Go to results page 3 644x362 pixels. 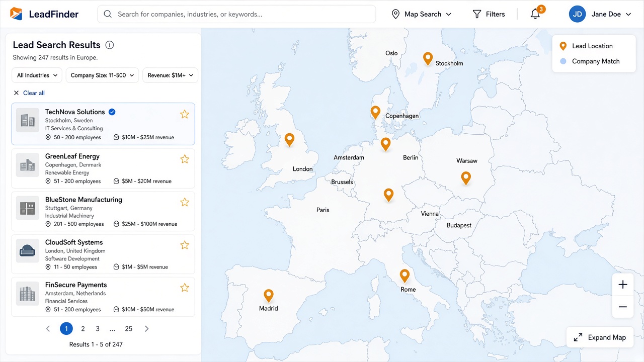click(98, 329)
